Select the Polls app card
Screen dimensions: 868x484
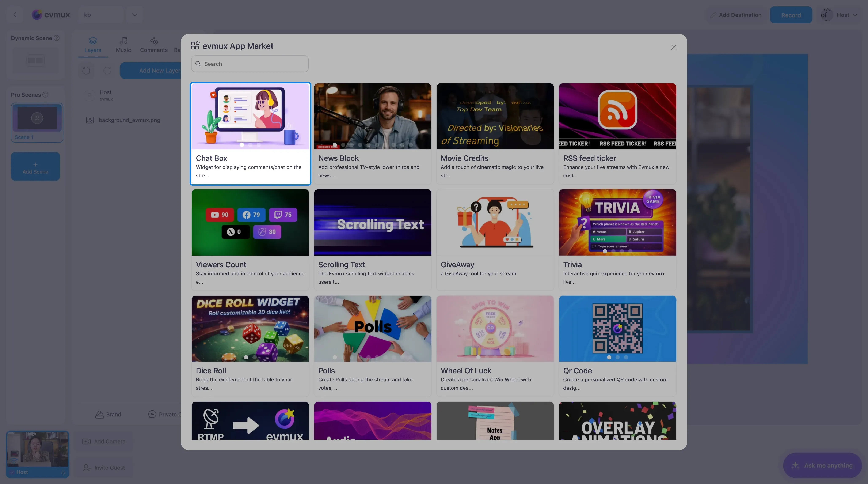pyautogui.click(x=372, y=346)
